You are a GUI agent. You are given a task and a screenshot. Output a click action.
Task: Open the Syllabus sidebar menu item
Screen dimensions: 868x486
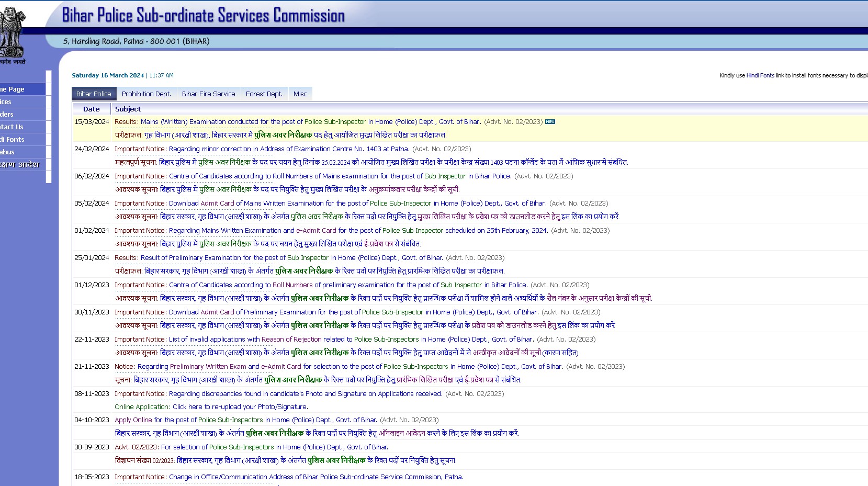point(22,152)
